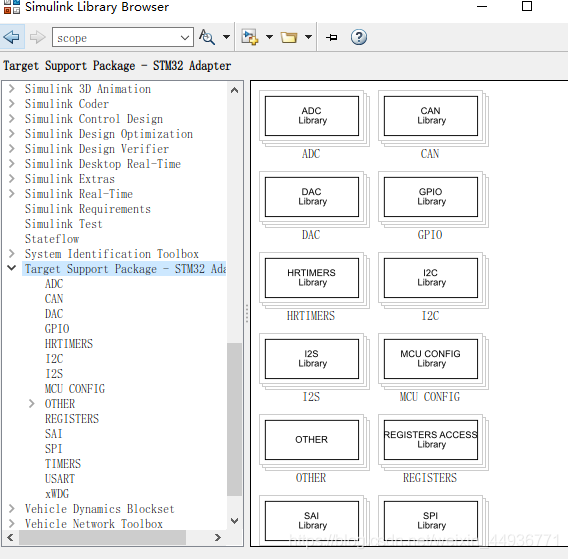Screen dimensions: 568x559
Task: Select I2S in the tree list
Action: pyautogui.click(x=54, y=374)
